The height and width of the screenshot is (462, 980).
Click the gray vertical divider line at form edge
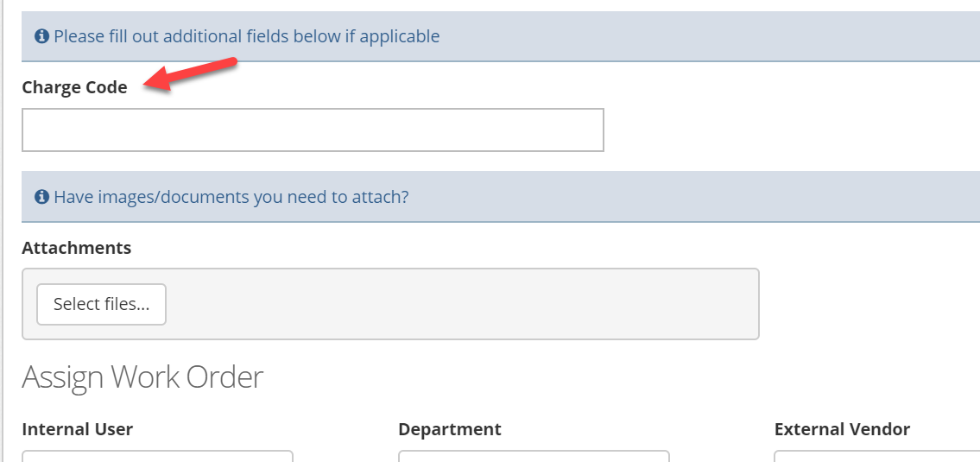(x=3, y=231)
